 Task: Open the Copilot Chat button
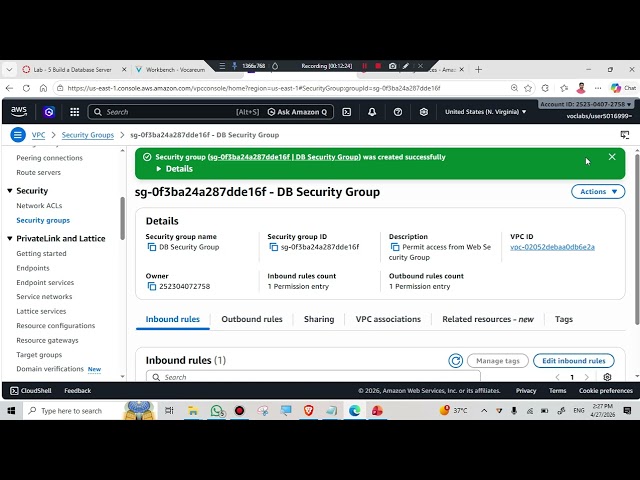tap(623, 88)
